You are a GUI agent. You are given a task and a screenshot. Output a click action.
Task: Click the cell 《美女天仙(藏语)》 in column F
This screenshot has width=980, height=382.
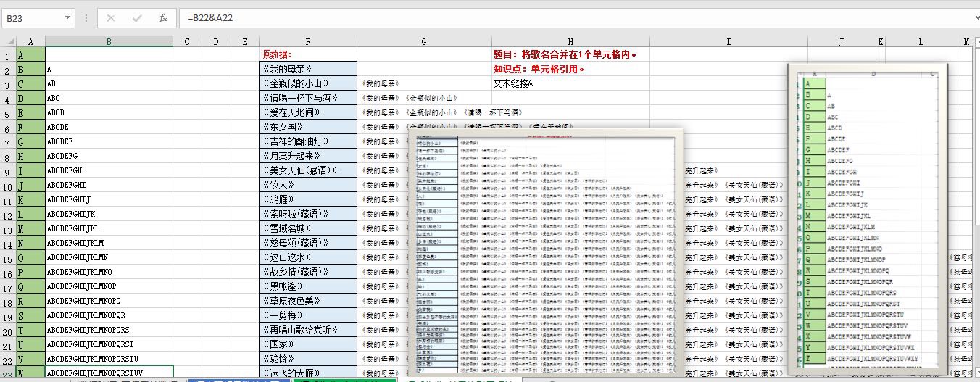pos(308,170)
